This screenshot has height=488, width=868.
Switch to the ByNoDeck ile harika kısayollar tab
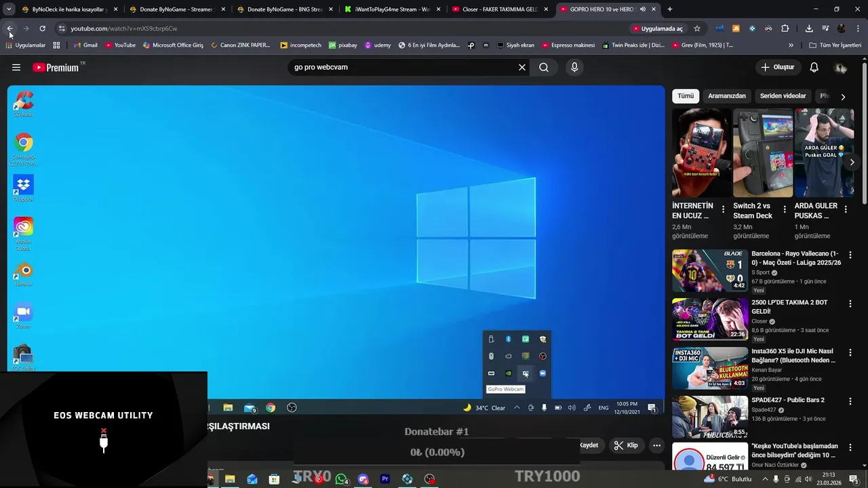tap(68, 9)
